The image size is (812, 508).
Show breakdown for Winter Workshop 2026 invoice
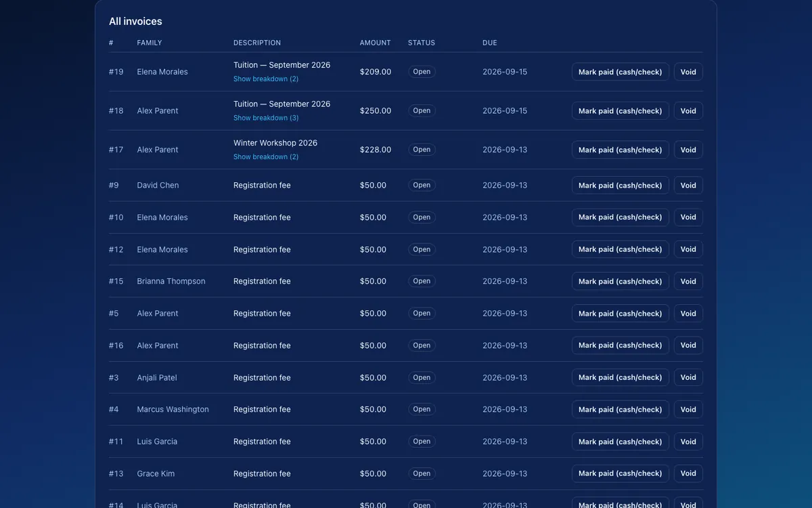(266, 157)
